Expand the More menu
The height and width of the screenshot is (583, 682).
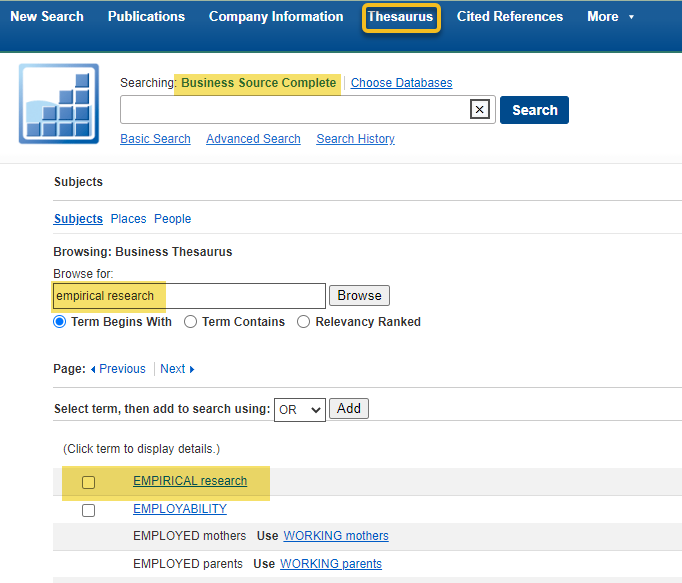(x=610, y=17)
